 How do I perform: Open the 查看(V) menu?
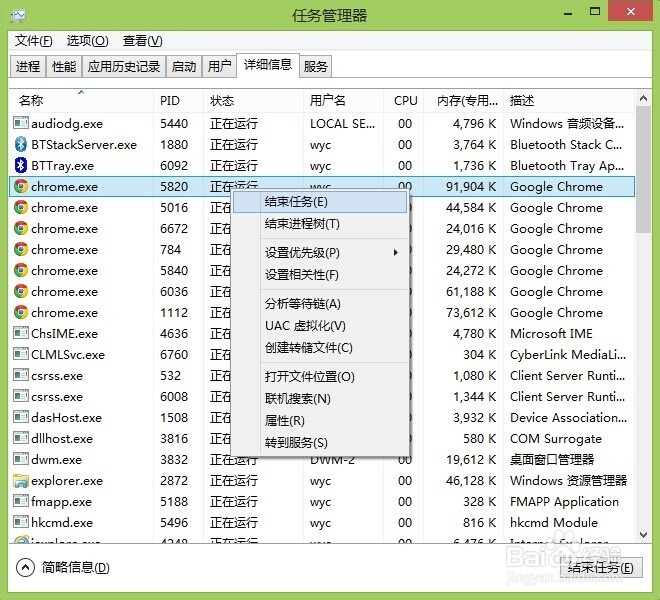[x=142, y=41]
